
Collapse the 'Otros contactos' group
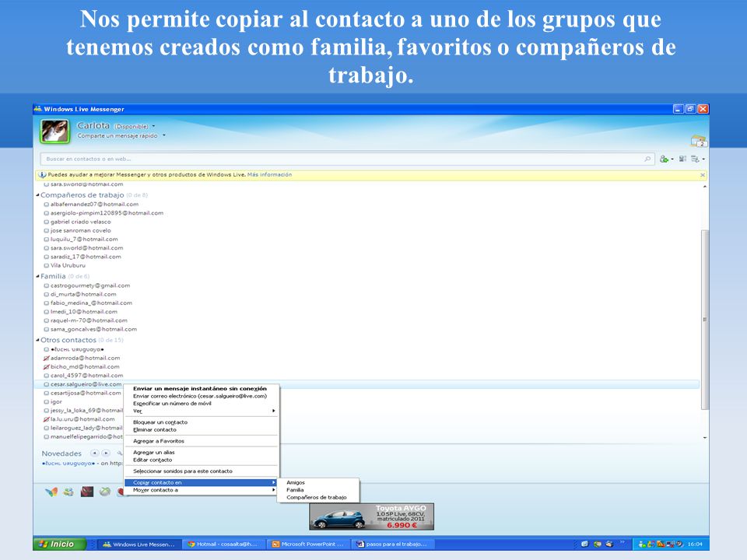point(37,340)
